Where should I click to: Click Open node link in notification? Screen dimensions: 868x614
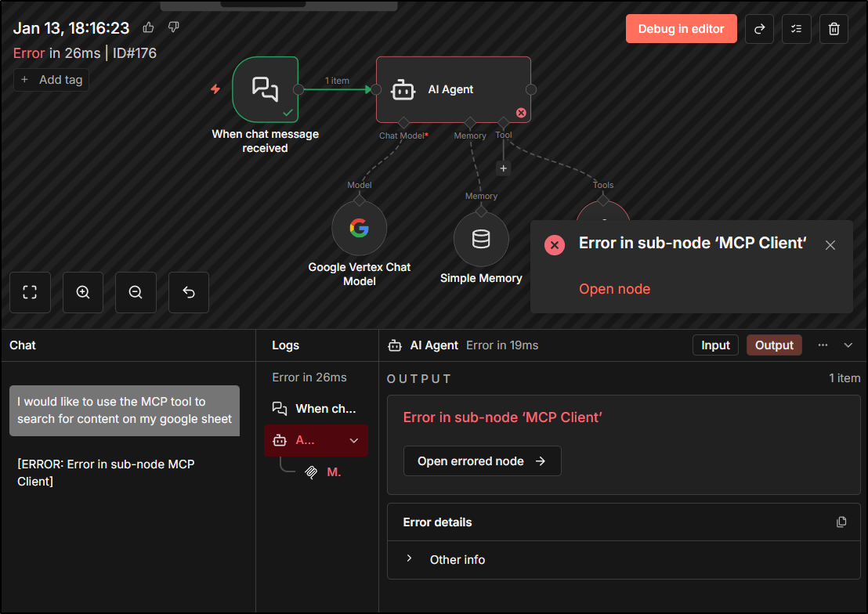click(x=614, y=289)
